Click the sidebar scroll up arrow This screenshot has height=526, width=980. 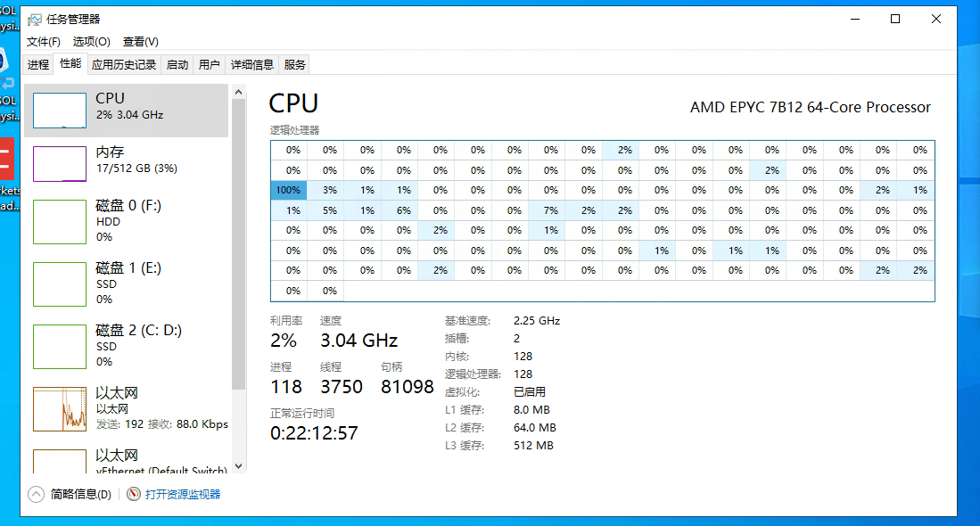238,92
